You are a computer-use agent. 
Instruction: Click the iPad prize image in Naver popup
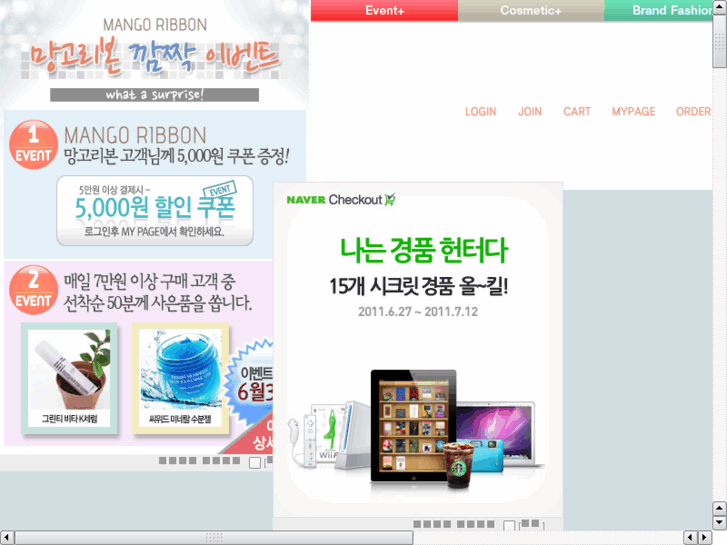pyautogui.click(x=413, y=425)
